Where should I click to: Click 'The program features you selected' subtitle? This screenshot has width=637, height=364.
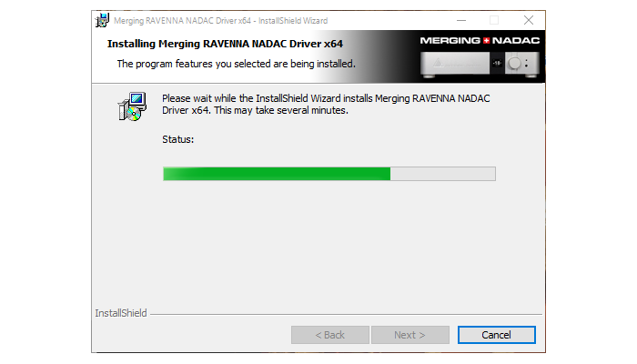pyautogui.click(x=236, y=64)
